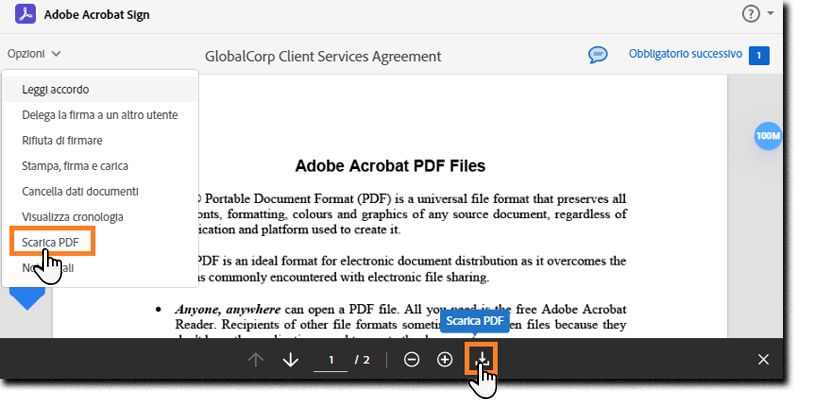Click the Obbligatorio successivo link
829x401 pixels.
(x=685, y=54)
